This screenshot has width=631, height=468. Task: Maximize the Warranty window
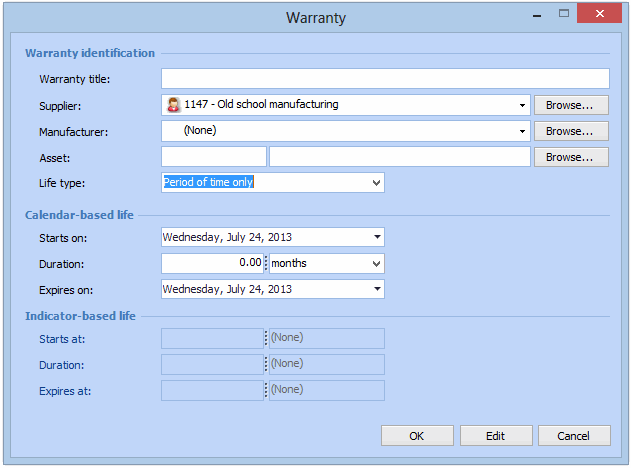click(564, 13)
